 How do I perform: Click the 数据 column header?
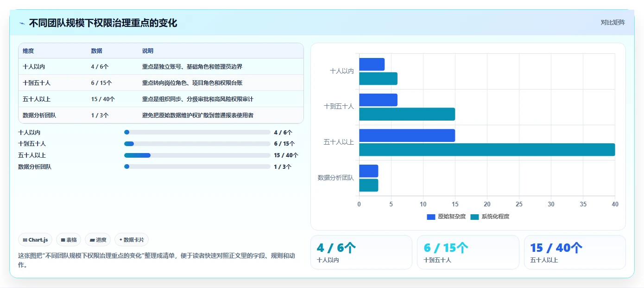[97, 51]
